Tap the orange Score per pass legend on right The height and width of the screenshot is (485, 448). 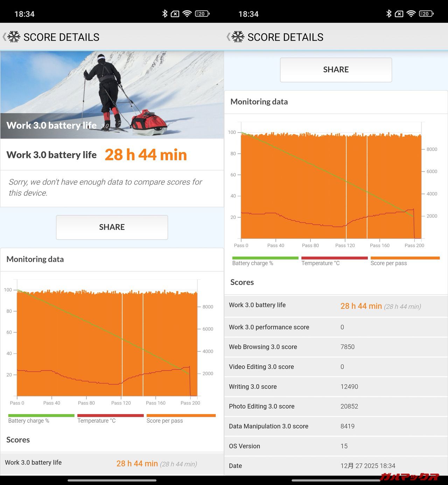(405, 261)
